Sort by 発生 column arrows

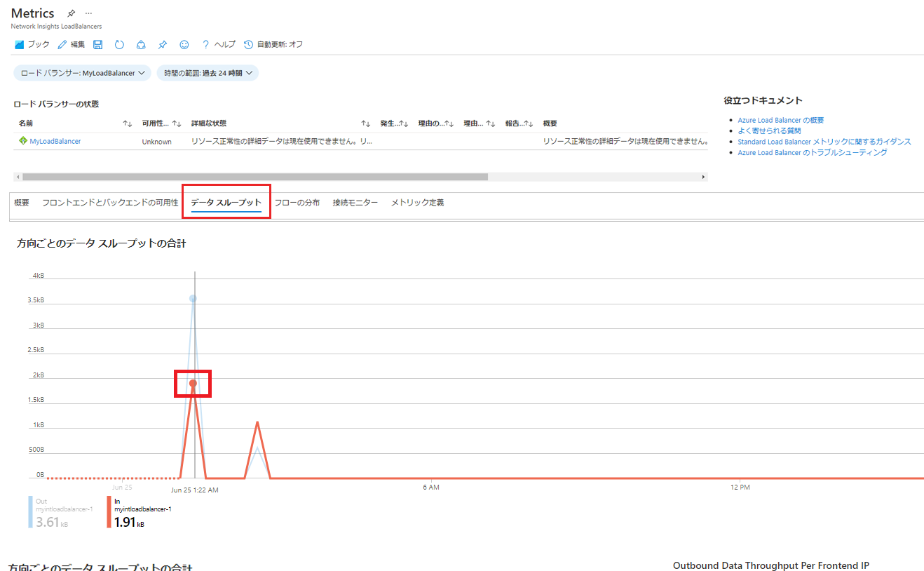coord(404,123)
